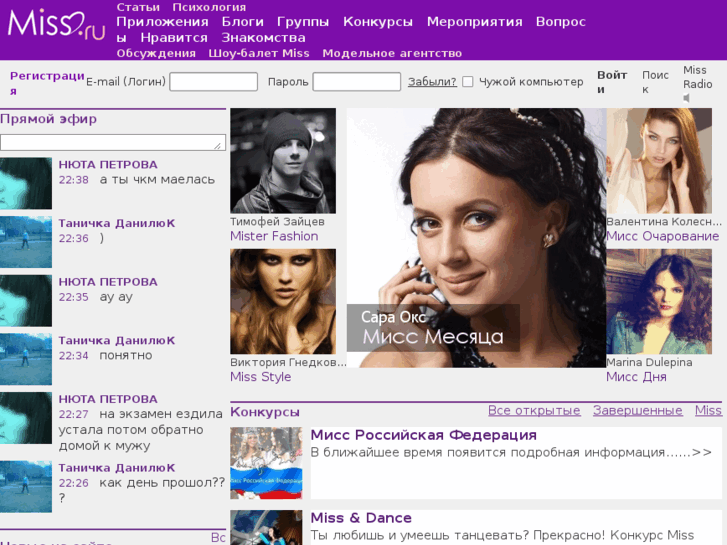Image resolution: width=727 pixels, height=545 pixels.
Task: Open Таничка ДанилюК avatar at 22:36 message
Action: (x=26, y=241)
